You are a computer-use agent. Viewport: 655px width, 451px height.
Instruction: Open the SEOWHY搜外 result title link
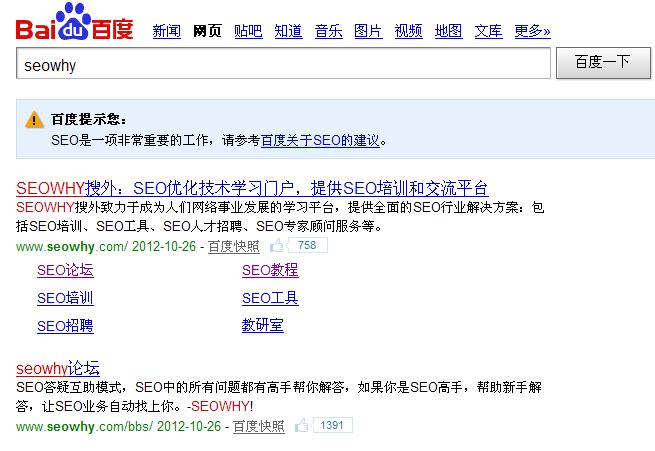click(252, 188)
